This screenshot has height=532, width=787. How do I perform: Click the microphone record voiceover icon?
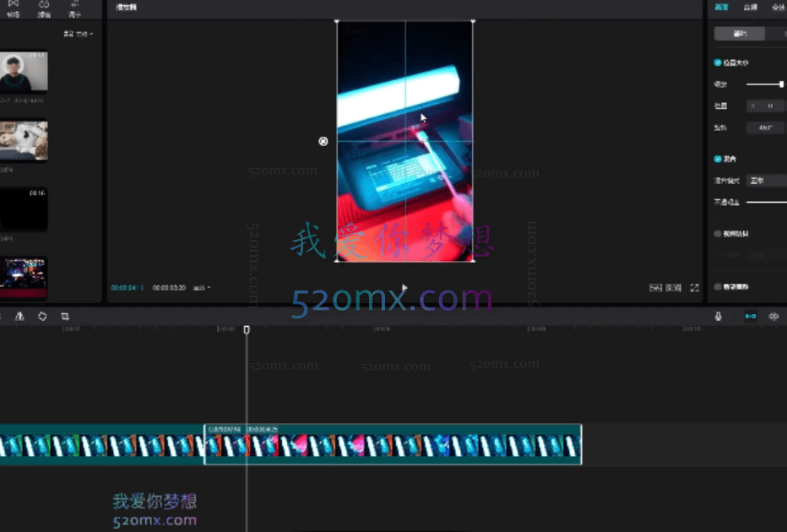click(719, 316)
